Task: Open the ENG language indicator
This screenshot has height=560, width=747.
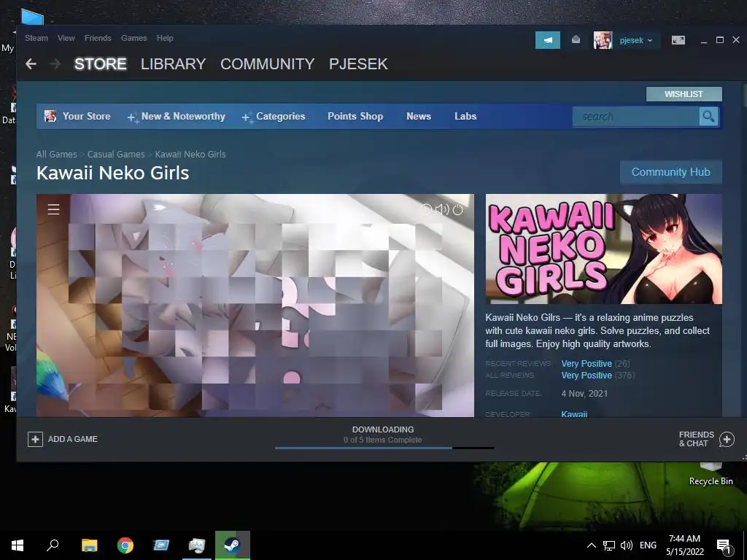Action: 648,545
